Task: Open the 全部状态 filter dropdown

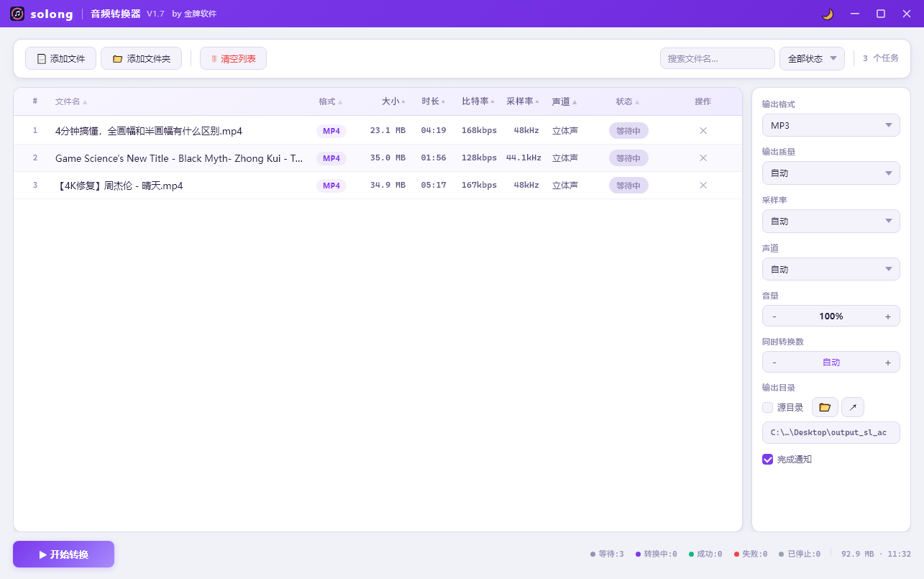Action: pos(812,59)
